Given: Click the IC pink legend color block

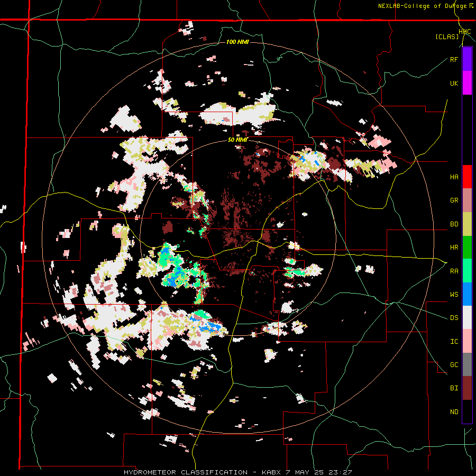Looking at the screenshot, I should tap(467, 341).
